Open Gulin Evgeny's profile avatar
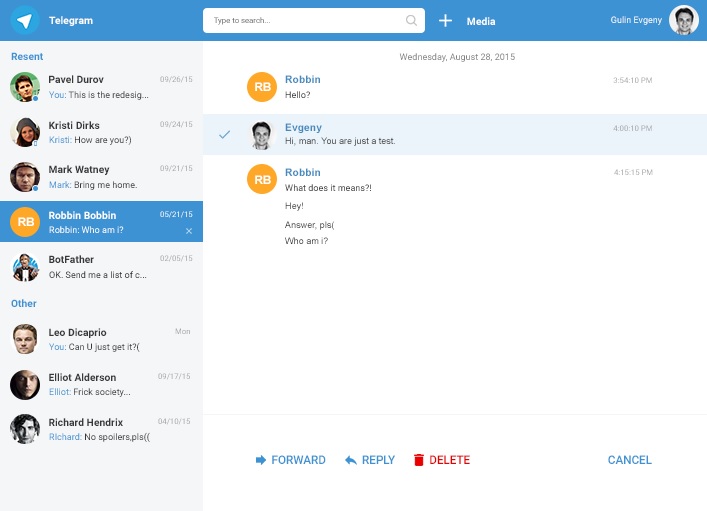This screenshot has width=707, height=511. point(684,20)
